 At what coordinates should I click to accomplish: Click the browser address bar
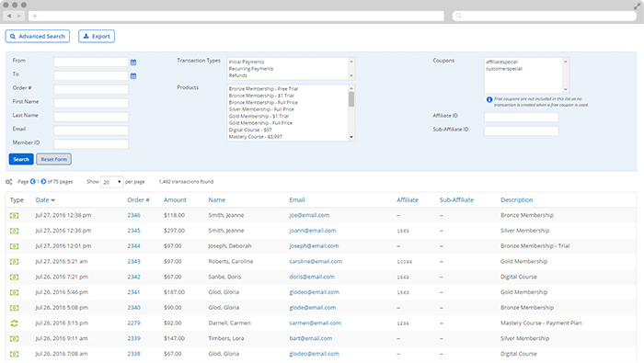coord(236,16)
